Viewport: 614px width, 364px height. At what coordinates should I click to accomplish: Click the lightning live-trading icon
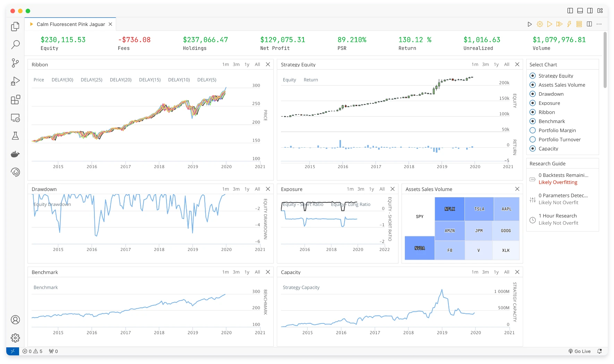(x=569, y=24)
